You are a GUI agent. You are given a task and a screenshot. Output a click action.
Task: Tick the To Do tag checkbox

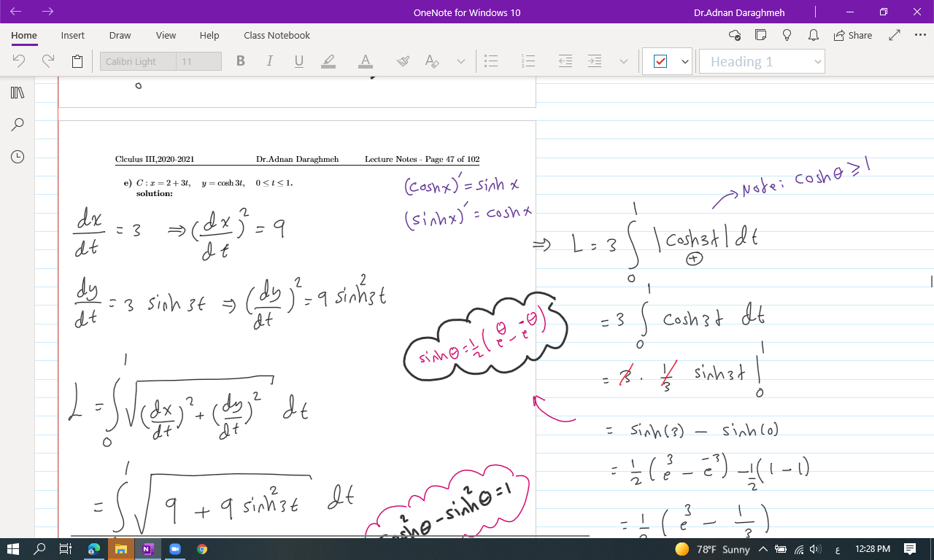tap(660, 62)
